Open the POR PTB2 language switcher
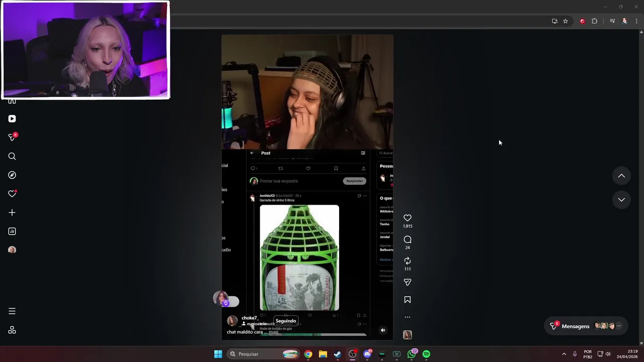Viewport: 644px width, 362px height. click(x=588, y=354)
